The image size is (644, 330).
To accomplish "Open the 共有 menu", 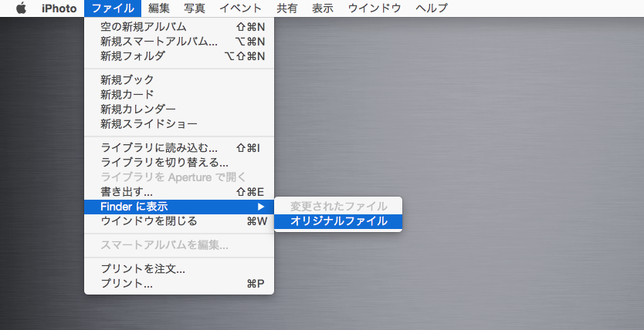I will (286, 8).
